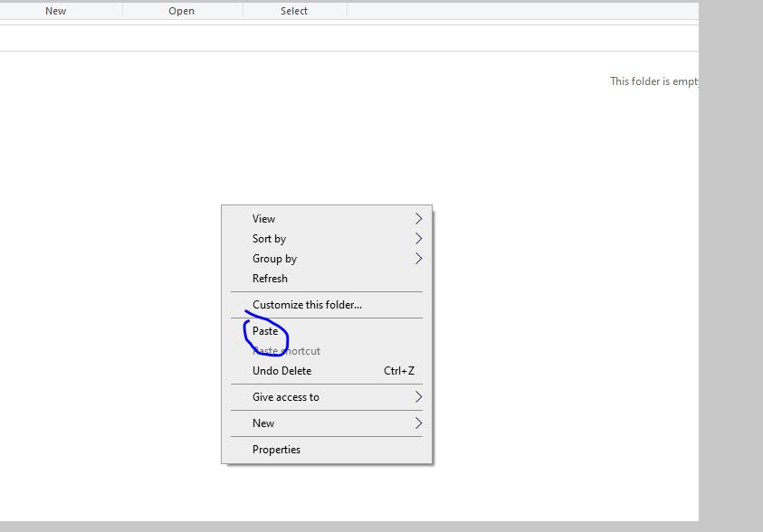Viewport: 763px width, 532px height.
Task: Select the Group by menu entry
Action: (274, 259)
